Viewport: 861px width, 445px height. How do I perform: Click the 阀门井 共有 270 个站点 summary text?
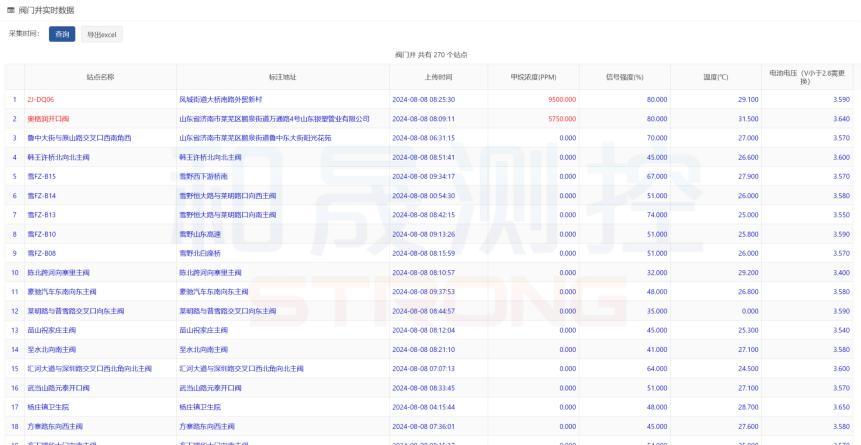click(431, 55)
